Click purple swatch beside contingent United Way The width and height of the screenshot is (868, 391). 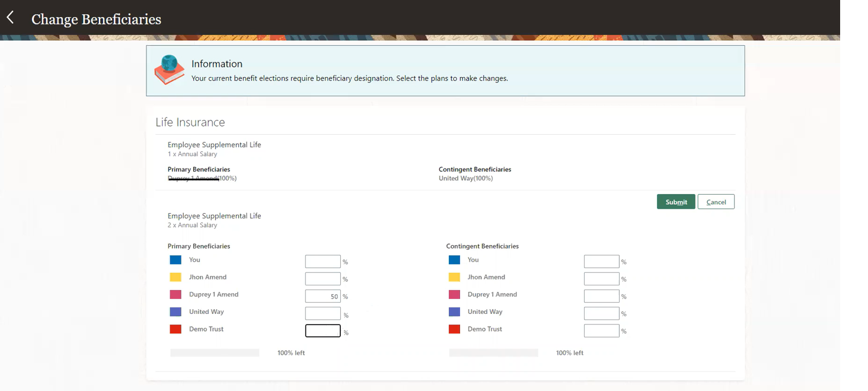[x=454, y=311]
